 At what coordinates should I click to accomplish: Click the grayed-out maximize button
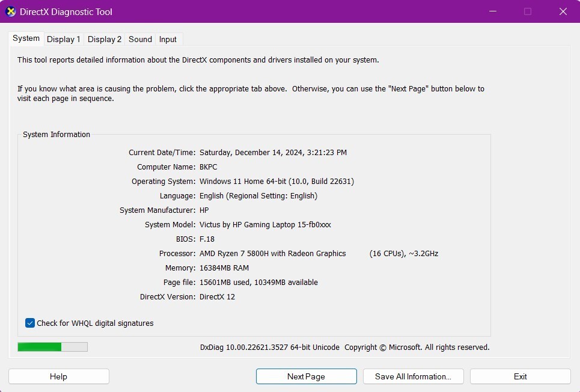[528, 11]
